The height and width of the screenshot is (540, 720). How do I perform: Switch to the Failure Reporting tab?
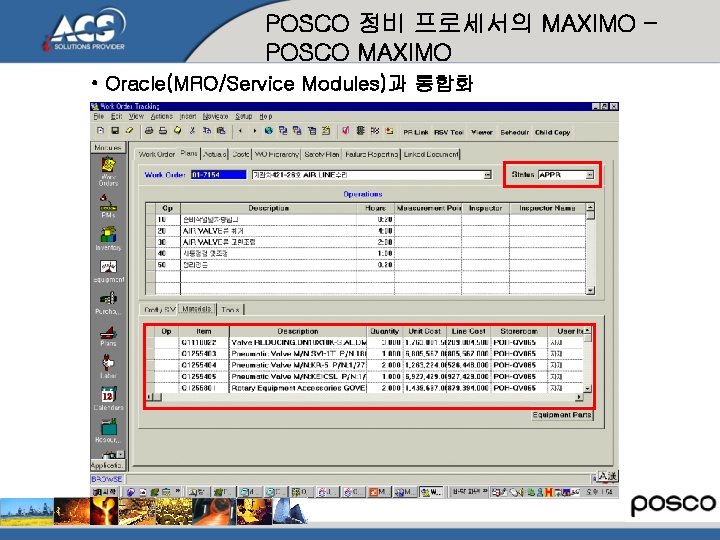371,154
